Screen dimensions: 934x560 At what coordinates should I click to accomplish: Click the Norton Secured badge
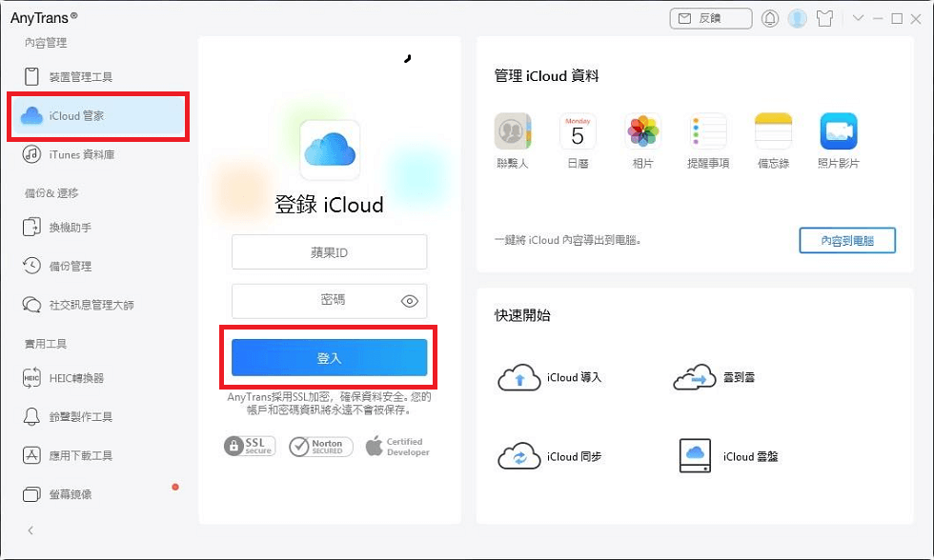[x=320, y=447]
